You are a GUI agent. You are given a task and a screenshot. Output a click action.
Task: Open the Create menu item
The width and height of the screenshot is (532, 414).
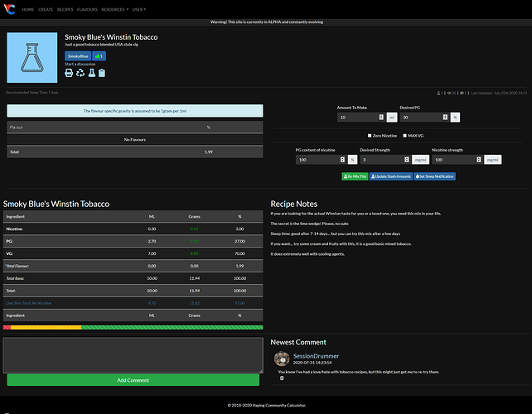pos(46,9)
